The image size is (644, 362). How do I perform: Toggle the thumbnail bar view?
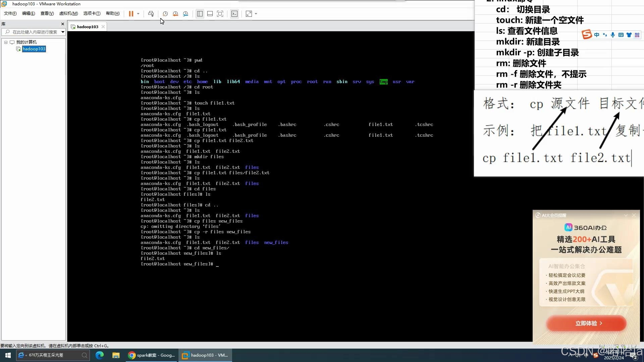coord(210,14)
